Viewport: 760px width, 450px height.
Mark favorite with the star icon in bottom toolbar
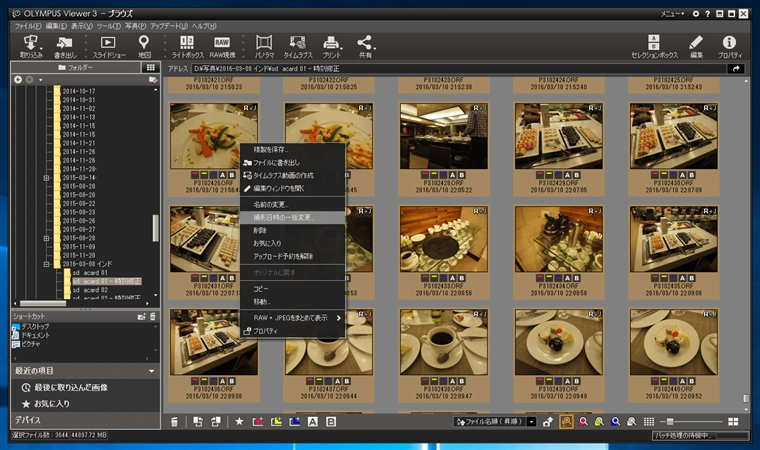click(x=239, y=422)
